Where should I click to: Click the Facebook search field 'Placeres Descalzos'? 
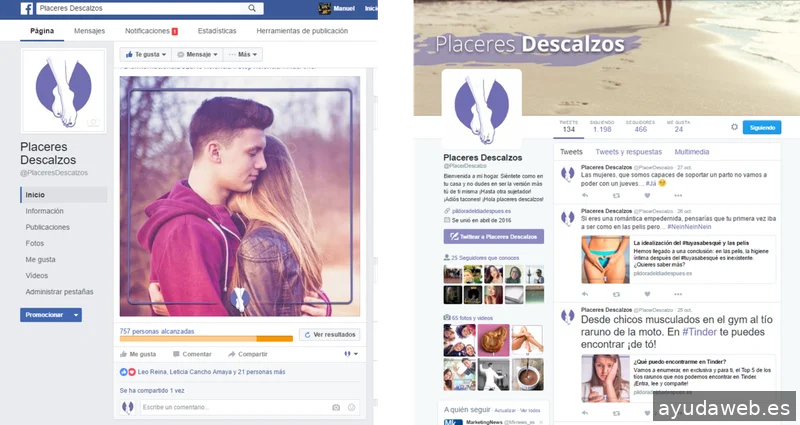pos(150,8)
